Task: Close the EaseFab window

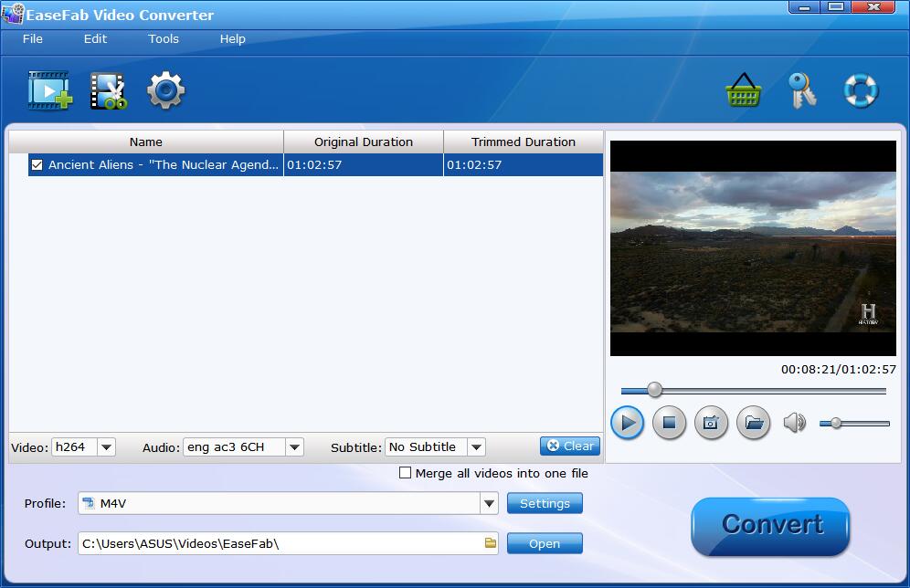Action: pyautogui.click(x=873, y=7)
